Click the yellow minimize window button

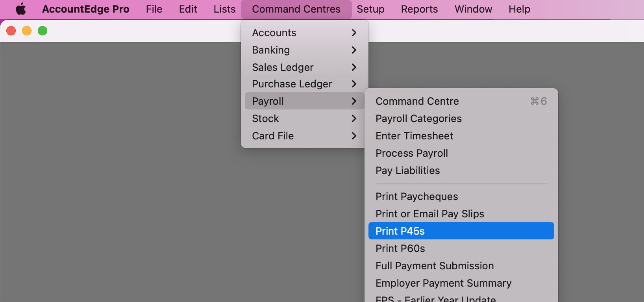coord(27,31)
